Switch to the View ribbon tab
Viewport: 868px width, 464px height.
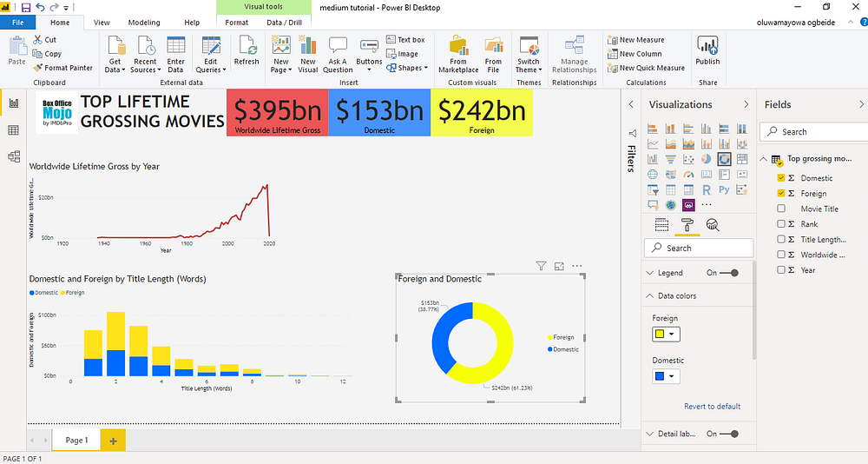click(102, 23)
